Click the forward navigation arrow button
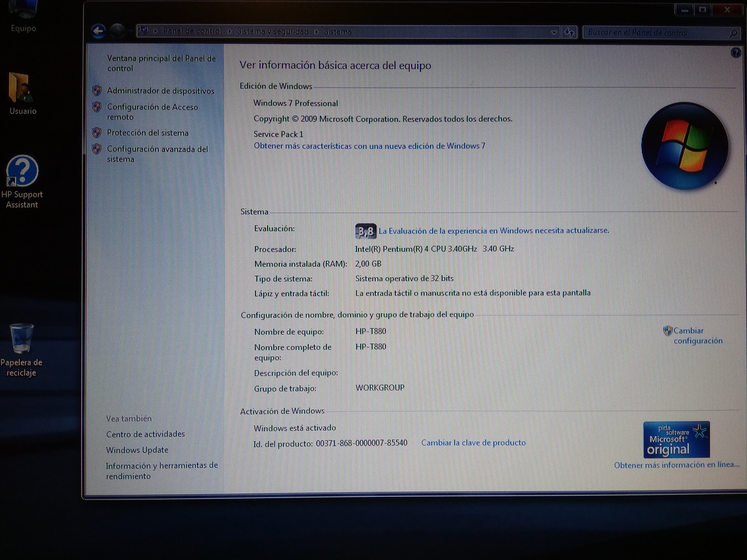 pos(117,31)
